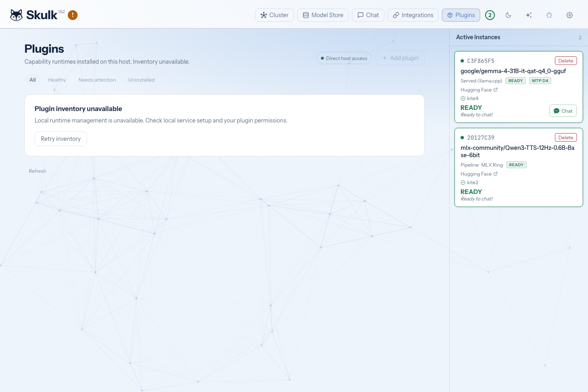
Task: Click the Plugins page title
Action: [x=44, y=49]
